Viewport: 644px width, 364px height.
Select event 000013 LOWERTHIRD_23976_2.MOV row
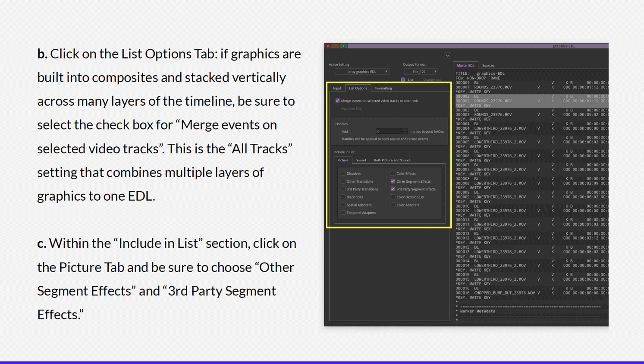[x=532, y=252]
